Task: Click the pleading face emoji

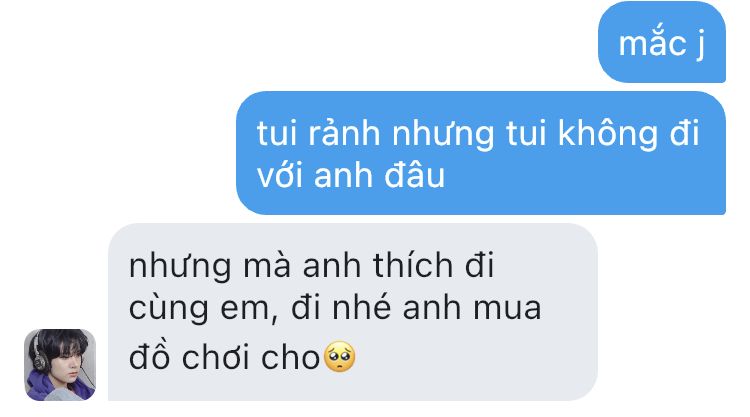Action: pos(340,357)
